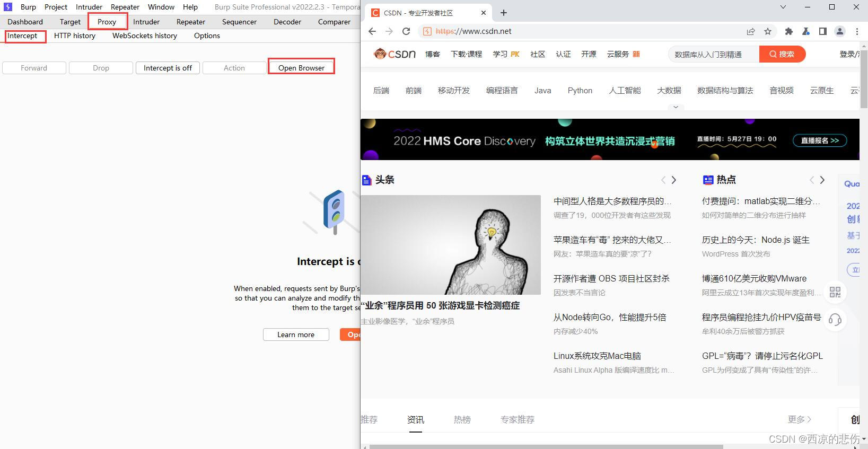Select the 专家推荐 feed tab
Image resolution: width=868 pixels, height=449 pixels.
coord(518,419)
